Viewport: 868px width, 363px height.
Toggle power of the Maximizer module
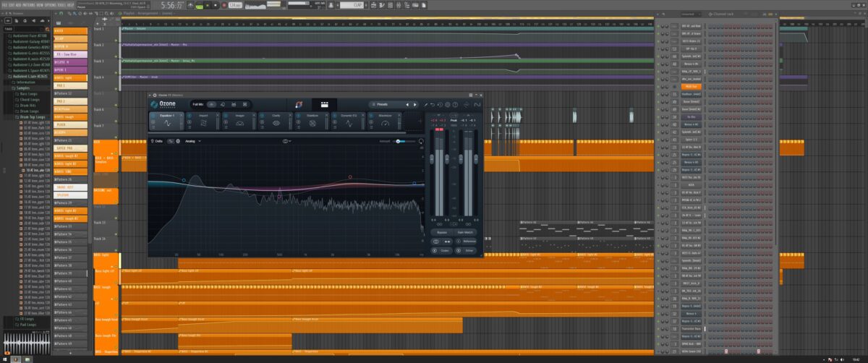[371, 116]
